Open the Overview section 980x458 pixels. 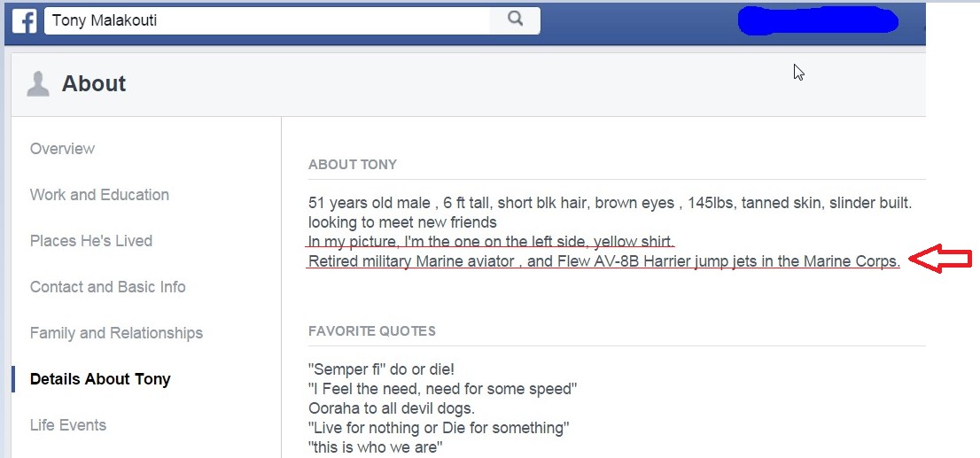tap(62, 149)
